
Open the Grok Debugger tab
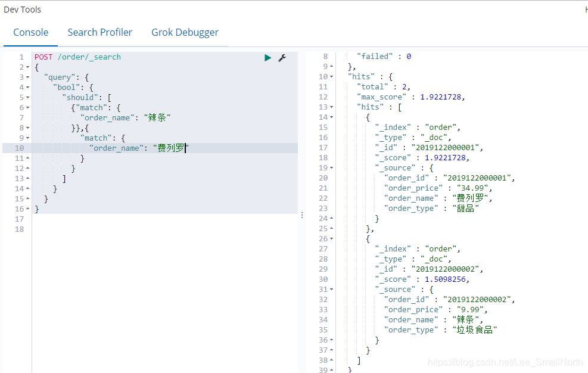185,32
